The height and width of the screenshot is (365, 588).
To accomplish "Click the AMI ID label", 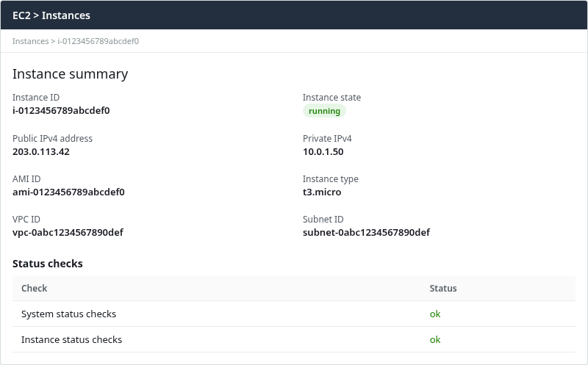I will point(26,179).
